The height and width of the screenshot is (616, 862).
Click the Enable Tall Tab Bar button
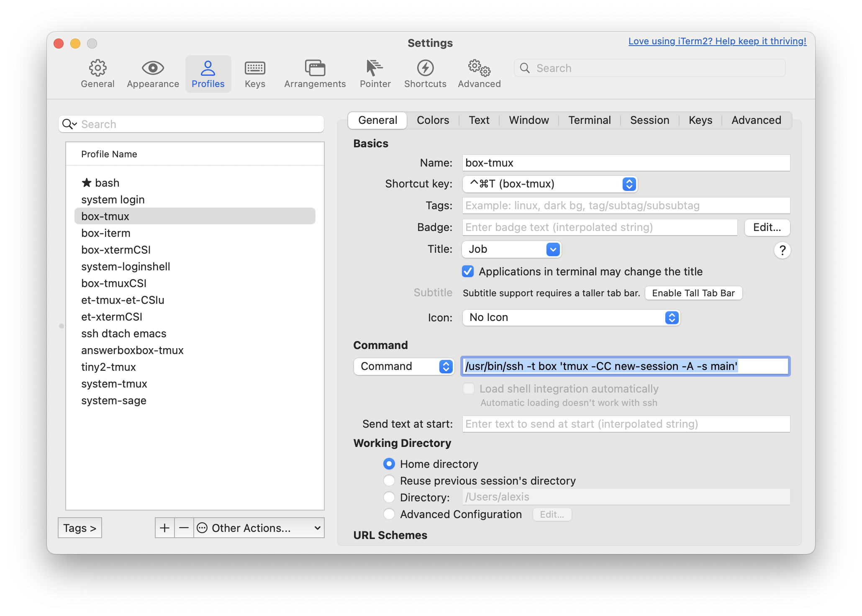pos(693,293)
